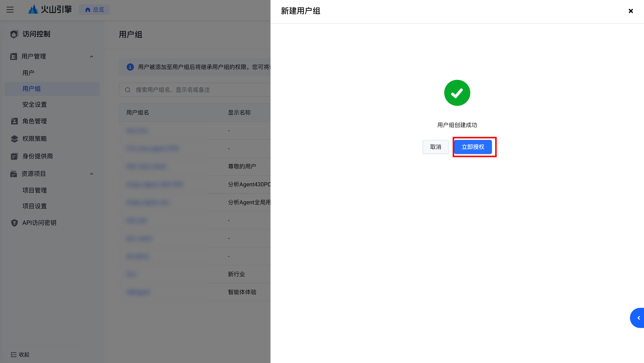
Task: Click the 显示名称 column header
Action: 239,113
